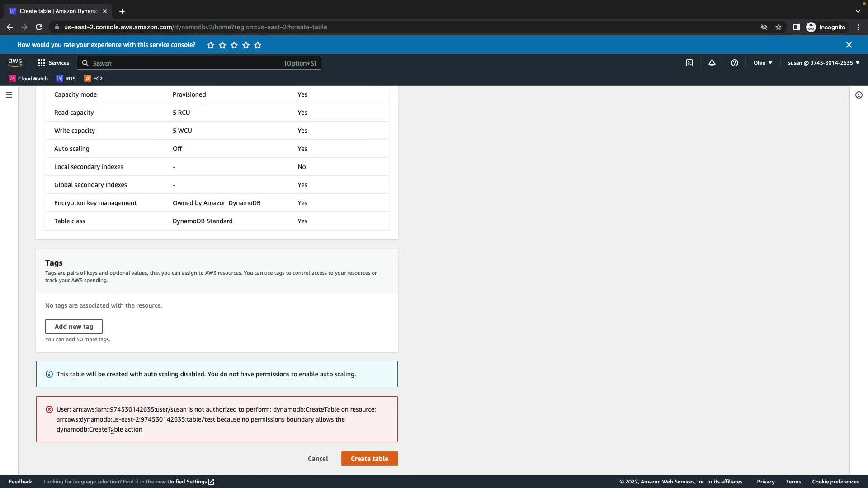
Task: Open AWS CloudShell icon in header
Action: (x=689, y=63)
